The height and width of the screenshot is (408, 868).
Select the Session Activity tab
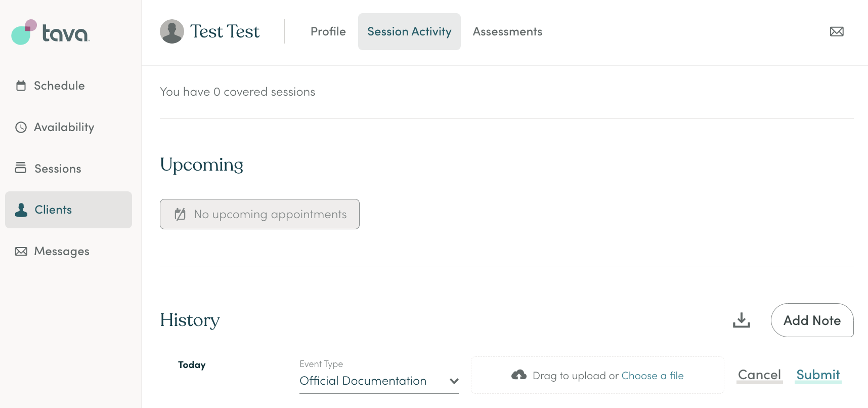click(409, 31)
